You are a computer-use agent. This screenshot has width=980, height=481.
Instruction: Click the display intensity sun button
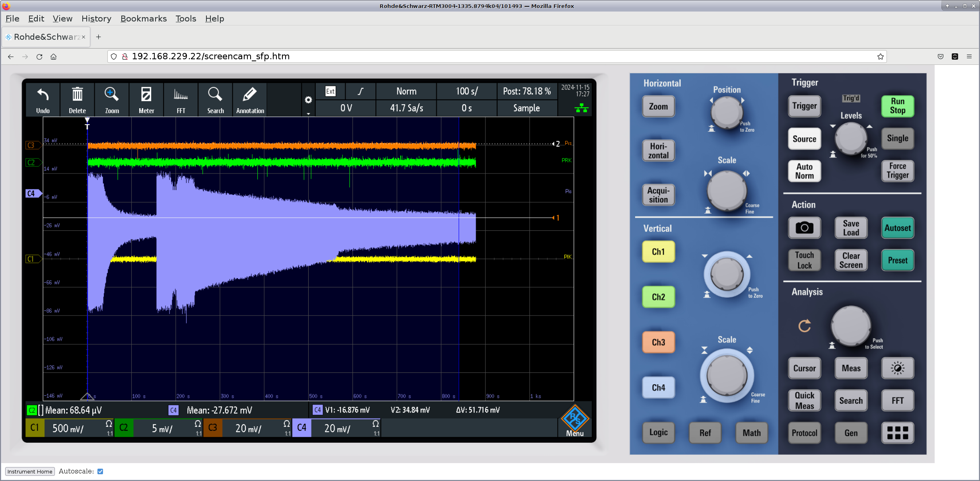click(897, 368)
